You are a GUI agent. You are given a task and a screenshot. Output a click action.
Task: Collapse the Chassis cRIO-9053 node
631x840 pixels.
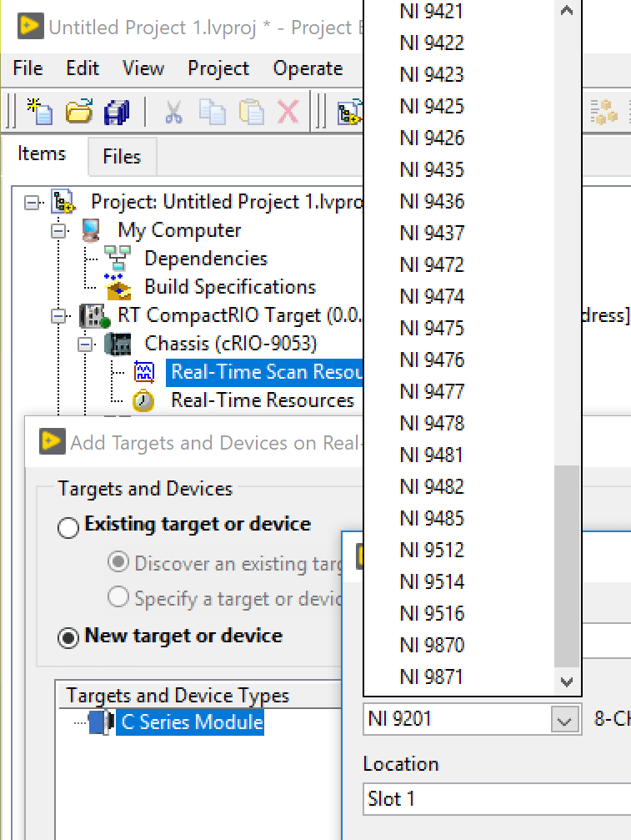[x=84, y=345]
